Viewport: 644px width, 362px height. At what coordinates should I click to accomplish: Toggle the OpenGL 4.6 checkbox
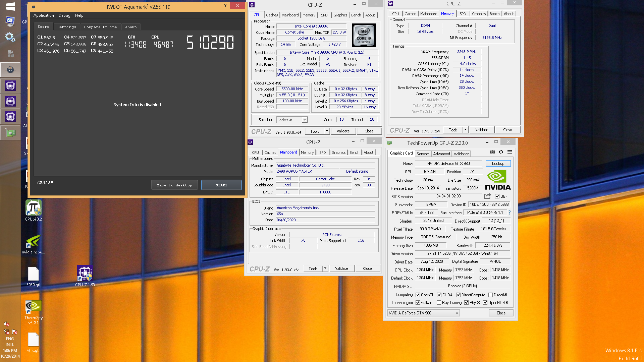[485, 303]
